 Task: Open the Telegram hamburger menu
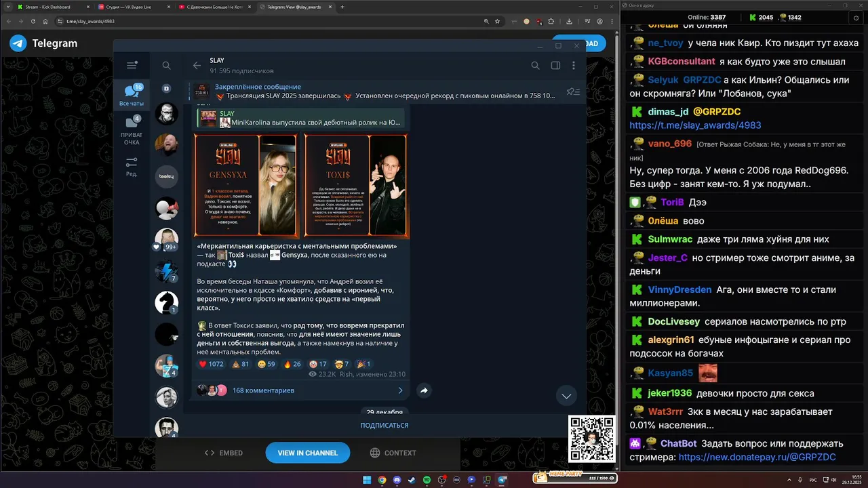[x=132, y=65]
